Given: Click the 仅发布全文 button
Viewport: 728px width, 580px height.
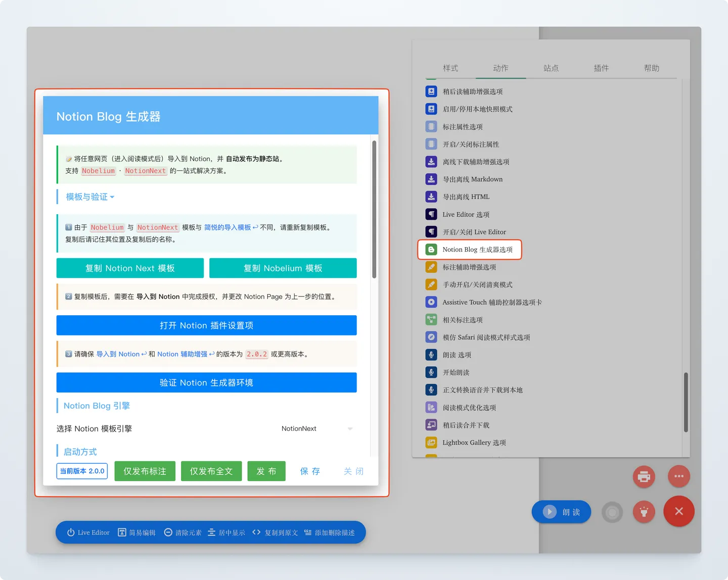Looking at the screenshot, I should (x=211, y=471).
